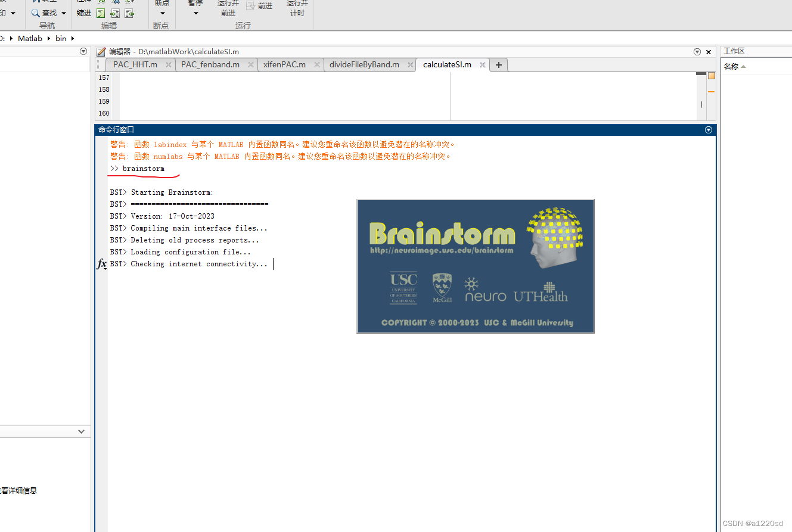Expand arrow before bin in address bar
The height and width of the screenshot is (532, 792).
coord(49,38)
